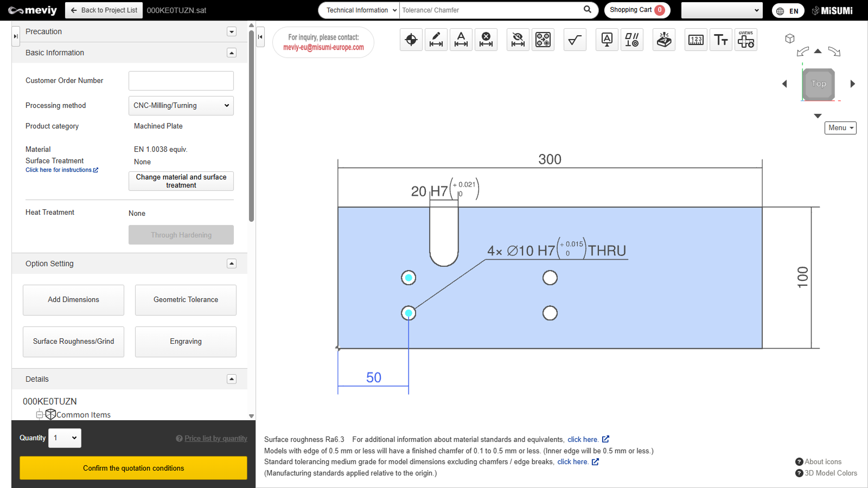Select the edit dimension pencil tool
Viewport: 868px width, 488px height.
click(436, 40)
